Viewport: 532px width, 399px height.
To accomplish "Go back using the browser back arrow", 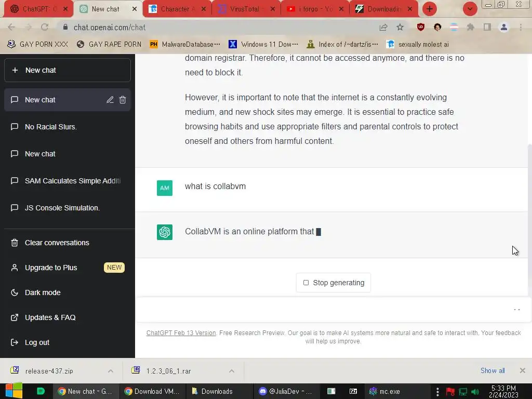I will coord(11,27).
